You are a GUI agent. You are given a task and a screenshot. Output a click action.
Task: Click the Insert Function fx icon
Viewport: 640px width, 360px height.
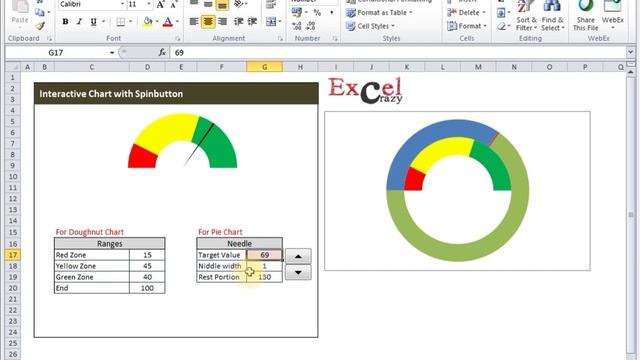click(x=162, y=53)
